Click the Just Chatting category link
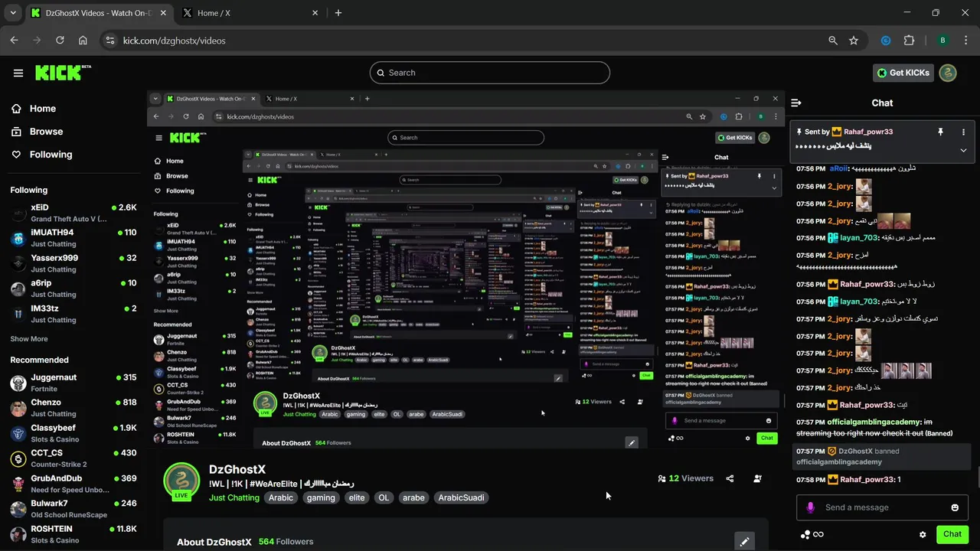Screen dimensions: 980x551 234,497
